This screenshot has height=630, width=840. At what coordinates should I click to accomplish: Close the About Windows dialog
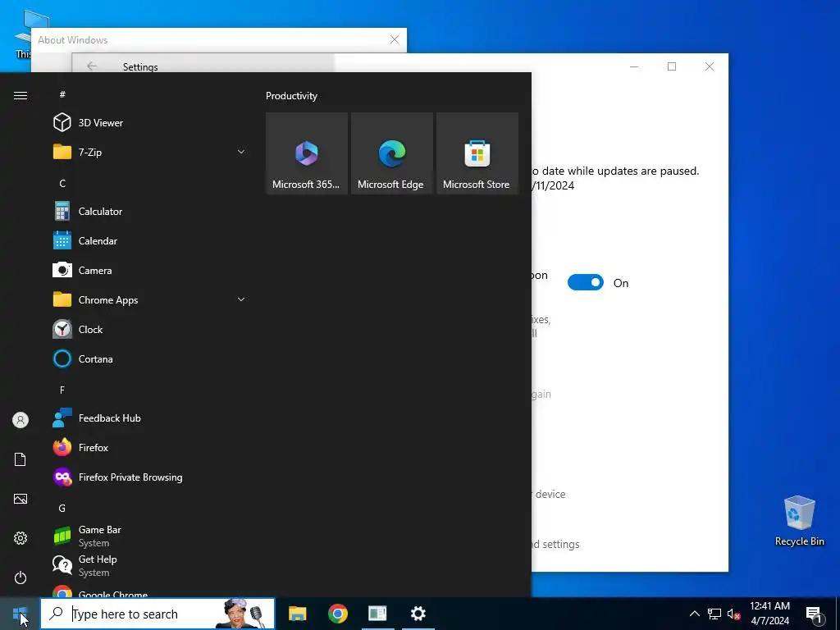[x=395, y=39]
